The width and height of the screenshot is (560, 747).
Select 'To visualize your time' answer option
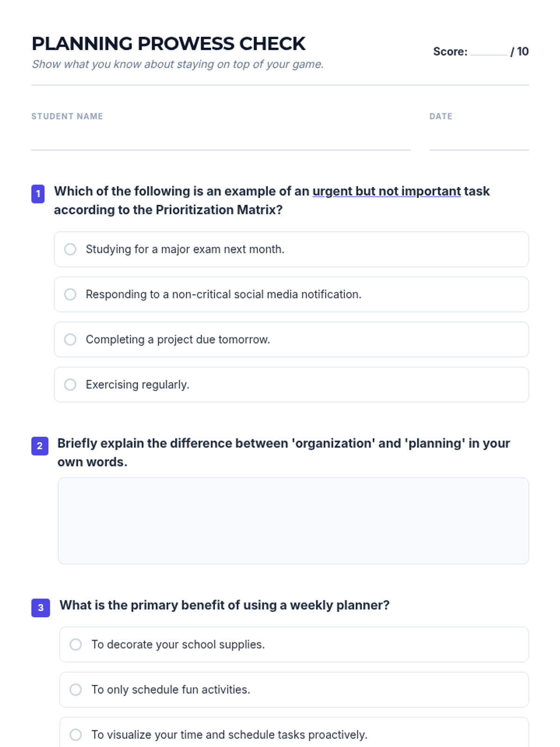click(76, 734)
